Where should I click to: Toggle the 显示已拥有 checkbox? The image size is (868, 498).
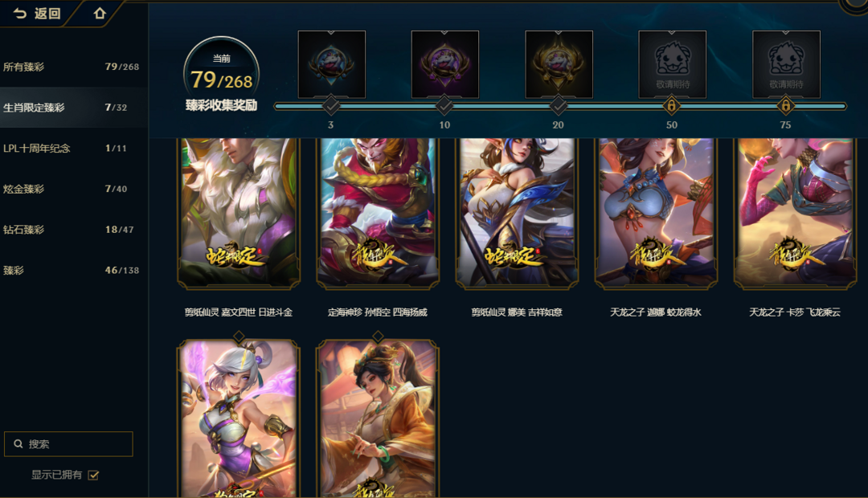(93, 475)
